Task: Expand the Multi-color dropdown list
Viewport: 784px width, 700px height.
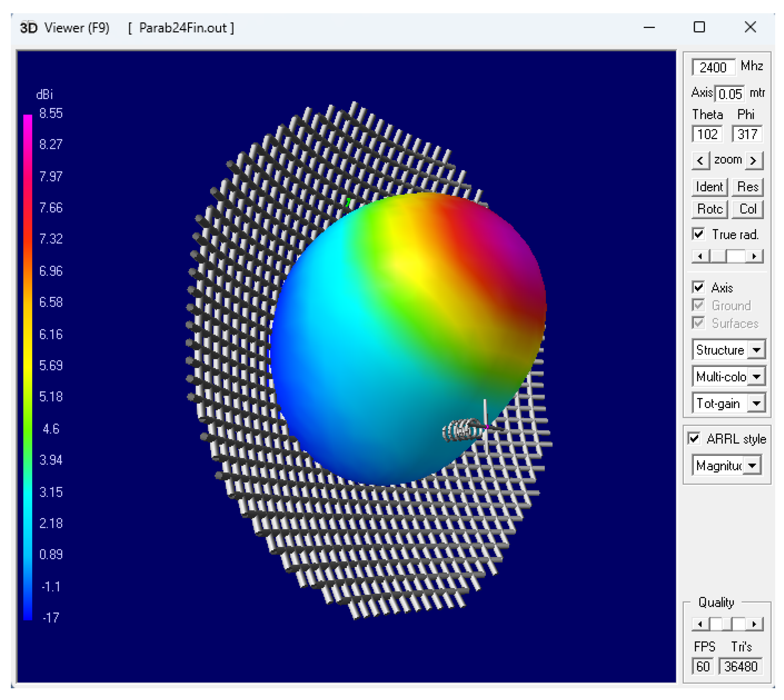Action: click(756, 376)
